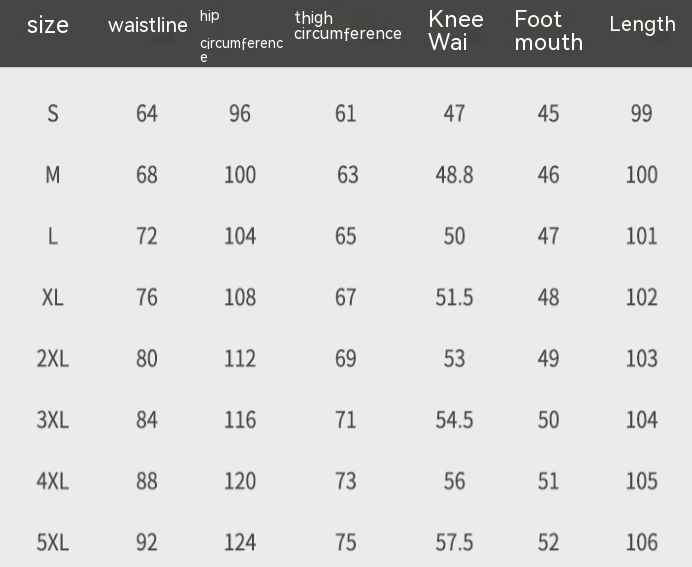Click the 2XL size row label

point(53,358)
